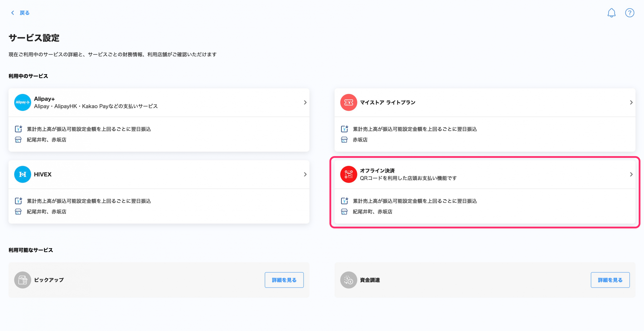This screenshot has height=331, width=644.
Task: Go back via 戻る link
Action: (24, 13)
